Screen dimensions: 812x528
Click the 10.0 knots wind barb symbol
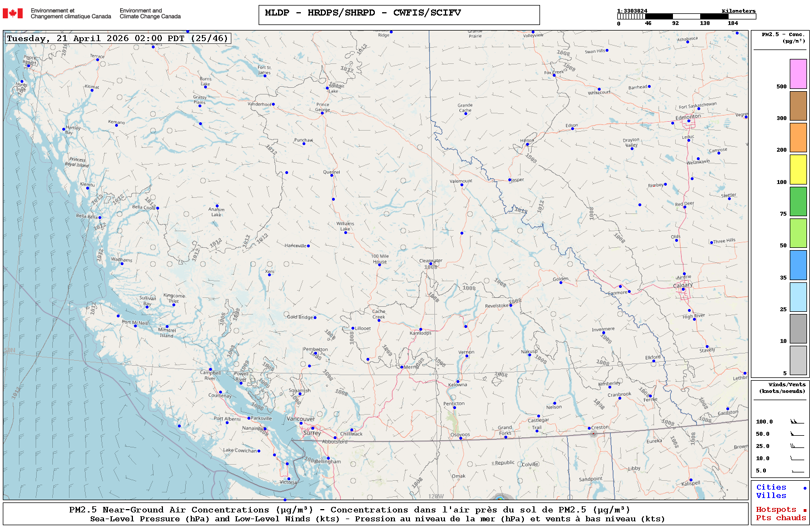tap(796, 459)
